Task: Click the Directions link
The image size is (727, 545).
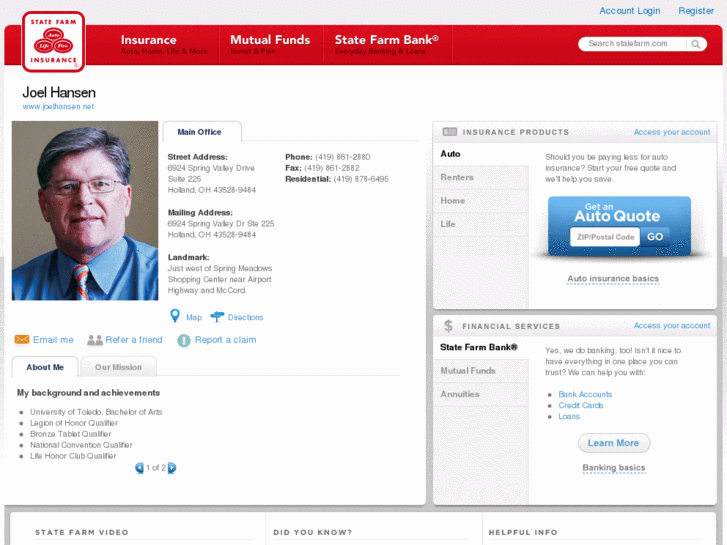Action: point(245,317)
